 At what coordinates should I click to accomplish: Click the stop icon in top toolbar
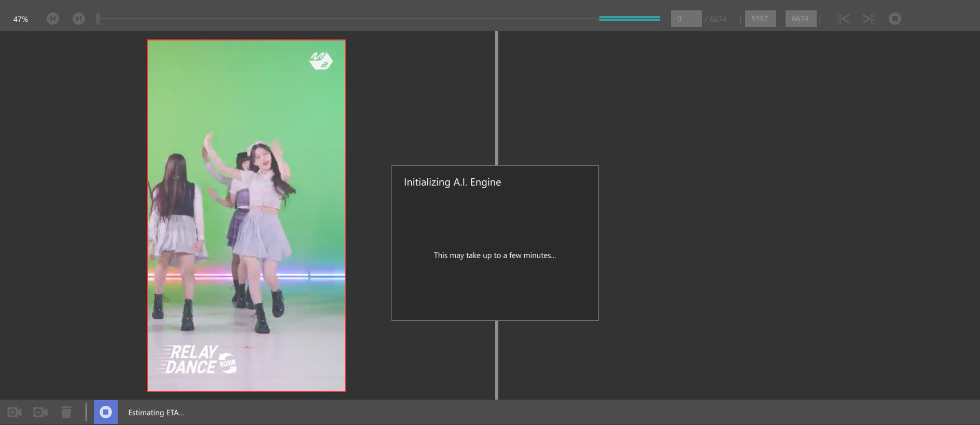[895, 19]
